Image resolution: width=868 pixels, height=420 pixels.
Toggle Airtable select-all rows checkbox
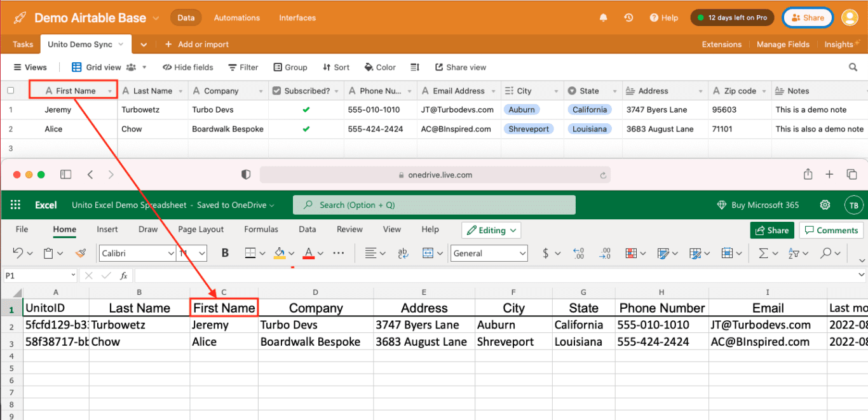click(10, 91)
